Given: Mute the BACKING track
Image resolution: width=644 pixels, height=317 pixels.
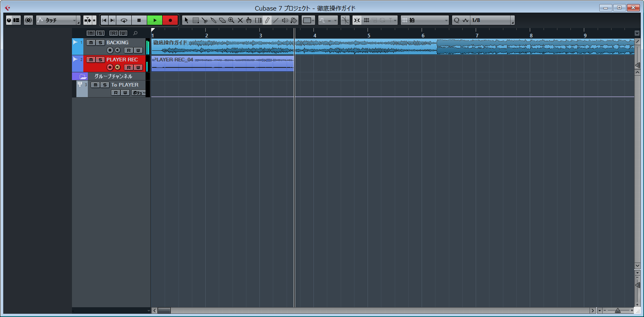Looking at the screenshot, I should 91,43.
